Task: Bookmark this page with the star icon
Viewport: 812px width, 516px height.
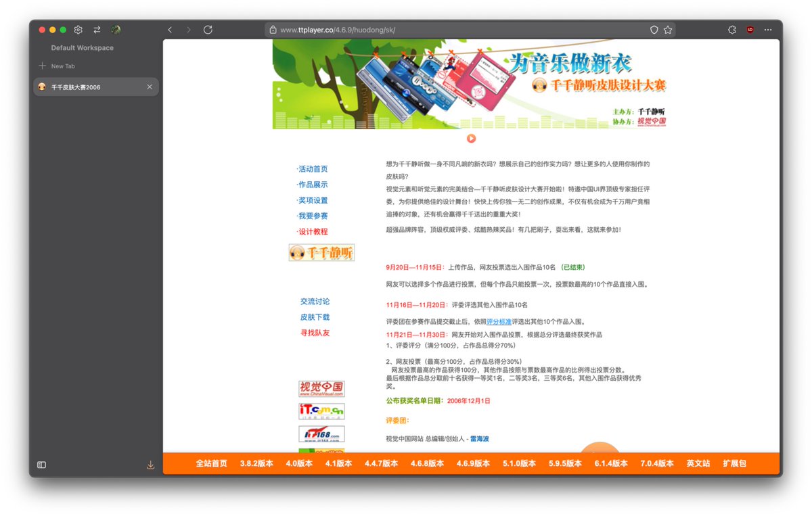Action: (668, 30)
